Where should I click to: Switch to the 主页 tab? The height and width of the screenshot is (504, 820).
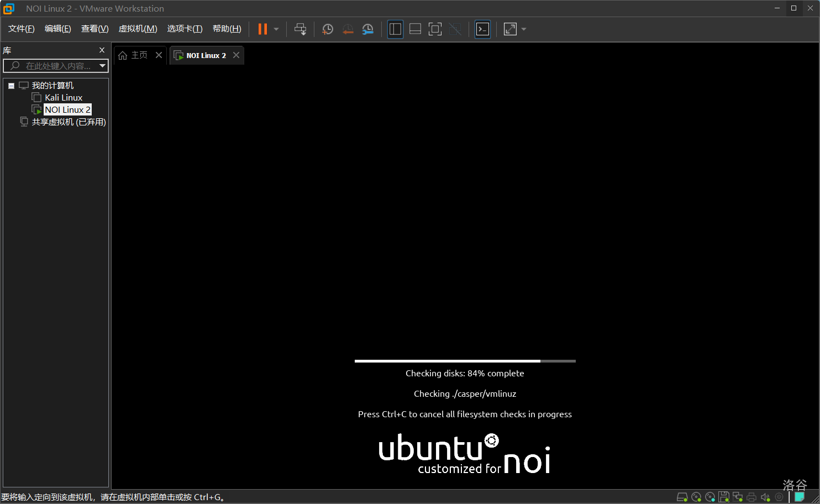pos(134,55)
